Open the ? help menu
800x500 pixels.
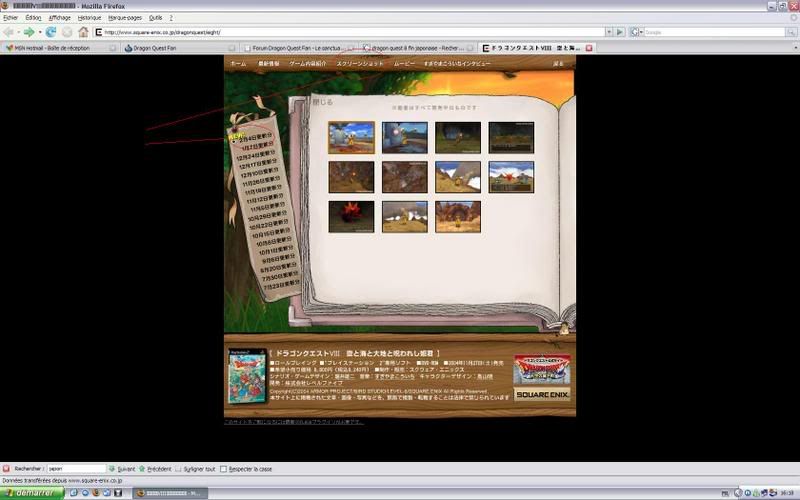coord(171,17)
